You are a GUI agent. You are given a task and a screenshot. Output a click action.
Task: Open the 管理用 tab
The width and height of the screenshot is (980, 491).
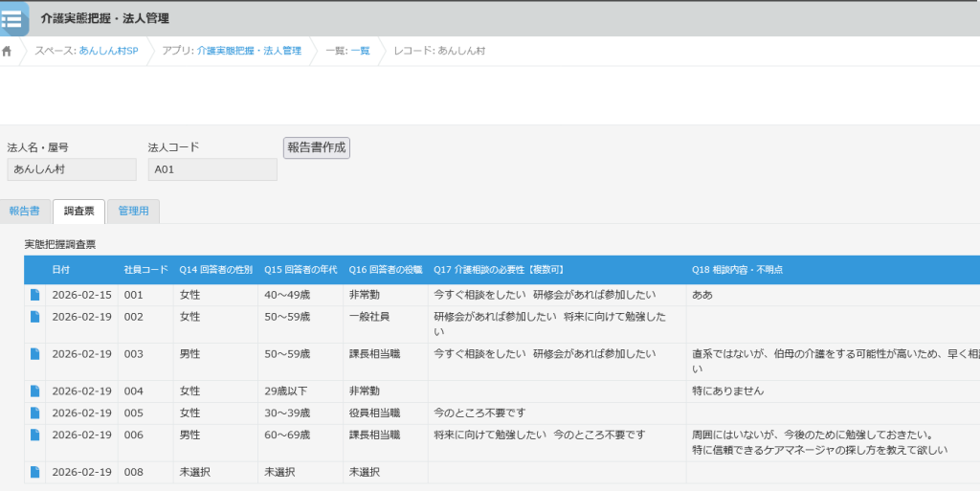[133, 211]
